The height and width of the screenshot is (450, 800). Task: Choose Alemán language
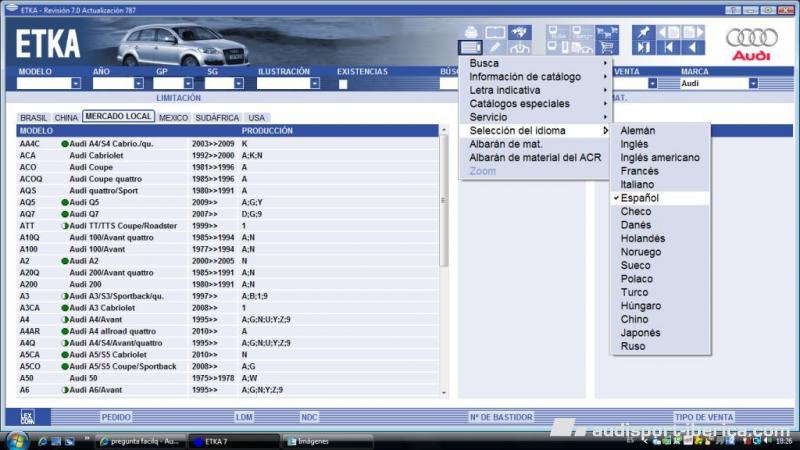point(660,131)
